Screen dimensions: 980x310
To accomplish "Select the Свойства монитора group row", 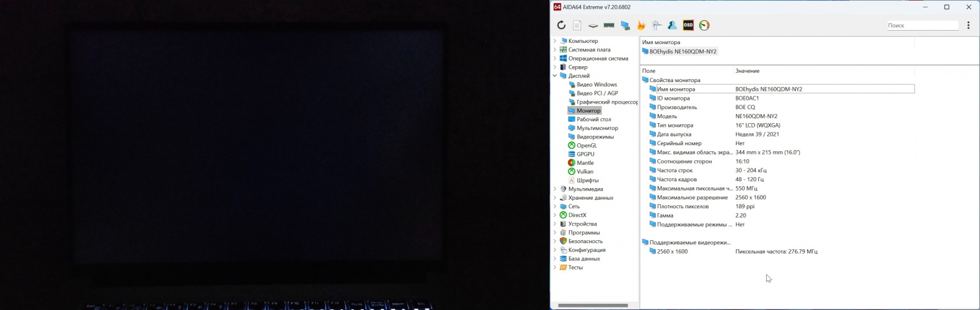I will point(671,80).
